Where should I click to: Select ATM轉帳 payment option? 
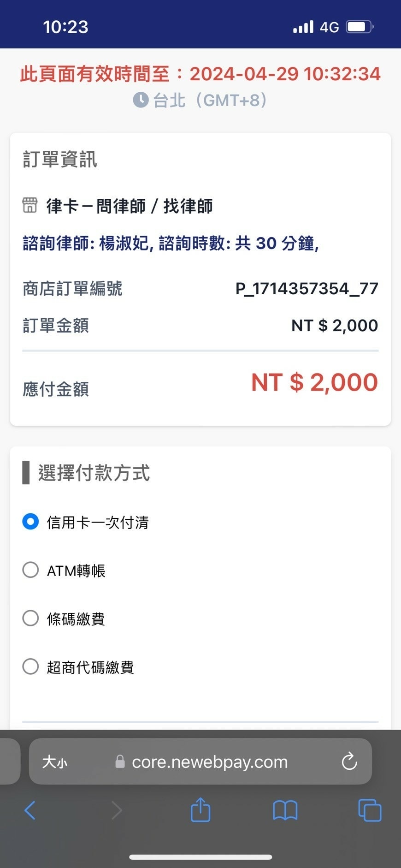click(31, 570)
